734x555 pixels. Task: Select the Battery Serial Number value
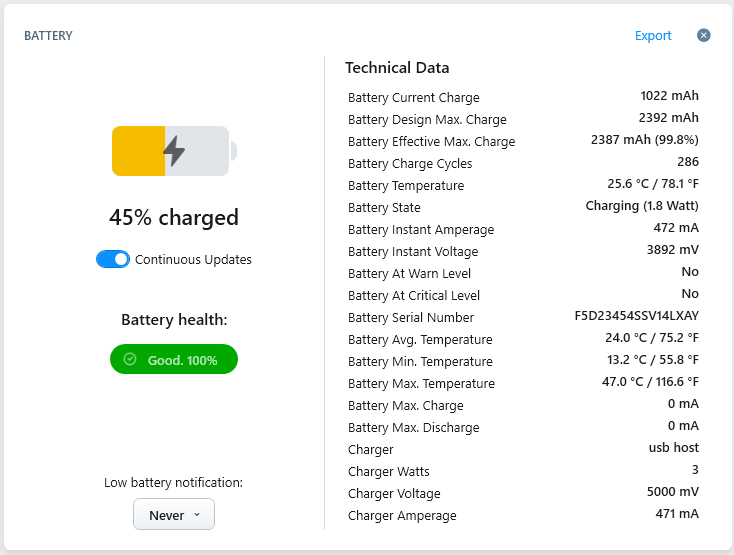point(636,316)
